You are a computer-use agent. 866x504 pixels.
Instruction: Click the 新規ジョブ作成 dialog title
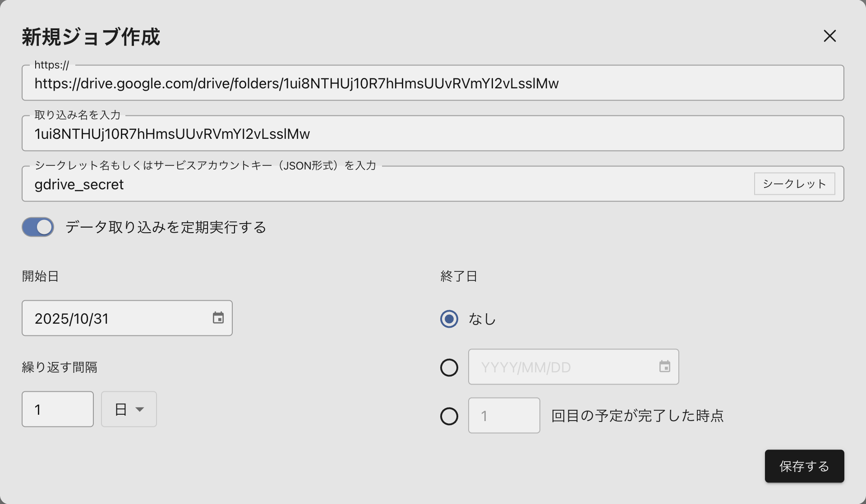click(90, 36)
